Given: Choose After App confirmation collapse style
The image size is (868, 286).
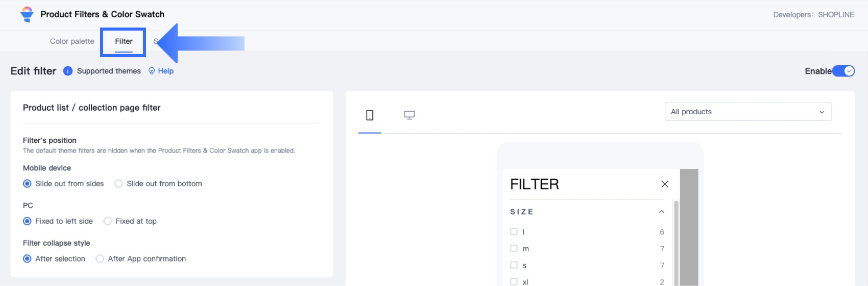Looking at the screenshot, I should (x=100, y=259).
